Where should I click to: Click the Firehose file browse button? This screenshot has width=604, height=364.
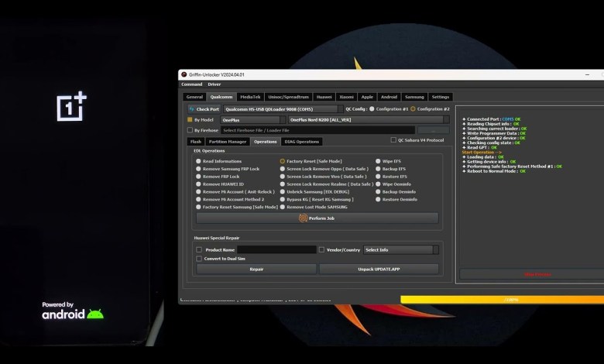pyautogui.click(x=434, y=130)
